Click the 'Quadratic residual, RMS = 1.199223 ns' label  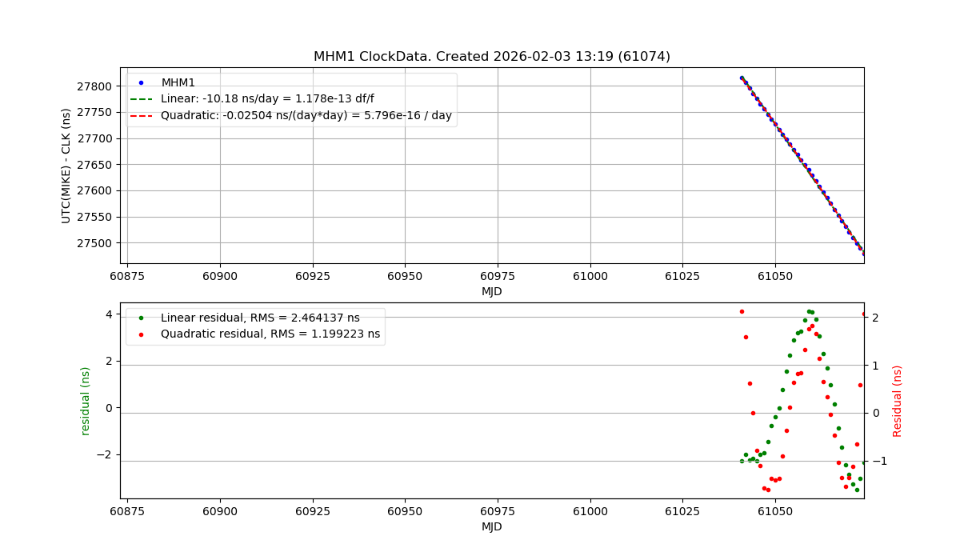270,334
